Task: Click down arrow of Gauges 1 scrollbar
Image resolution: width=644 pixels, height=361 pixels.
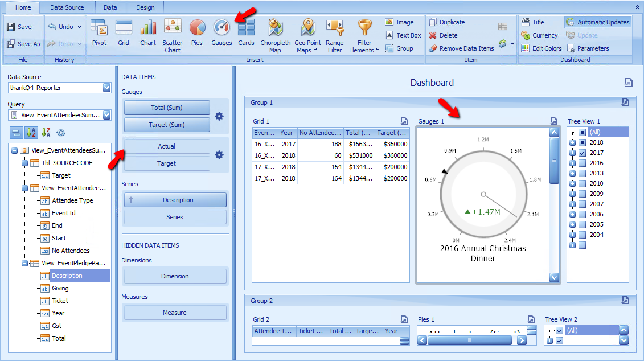Action: click(x=554, y=278)
